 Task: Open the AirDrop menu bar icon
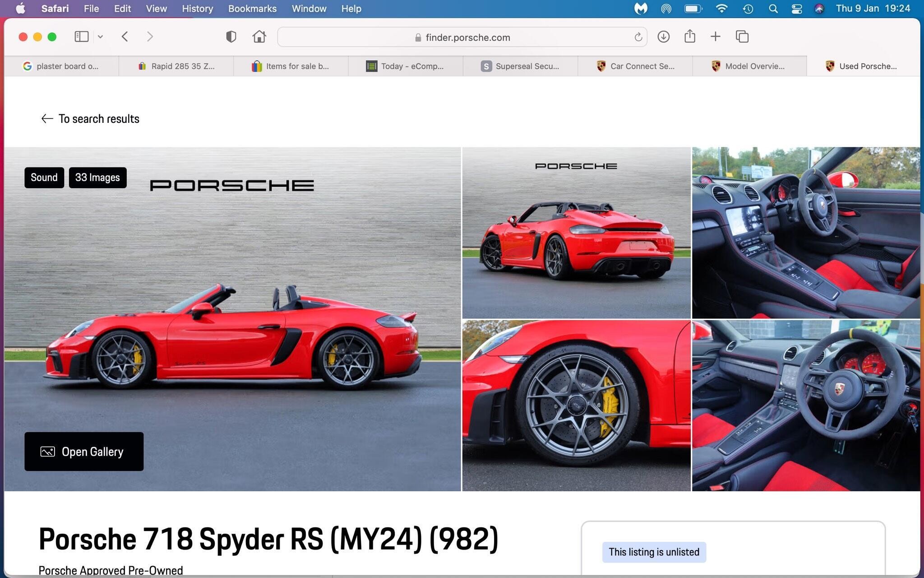click(666, 9)
